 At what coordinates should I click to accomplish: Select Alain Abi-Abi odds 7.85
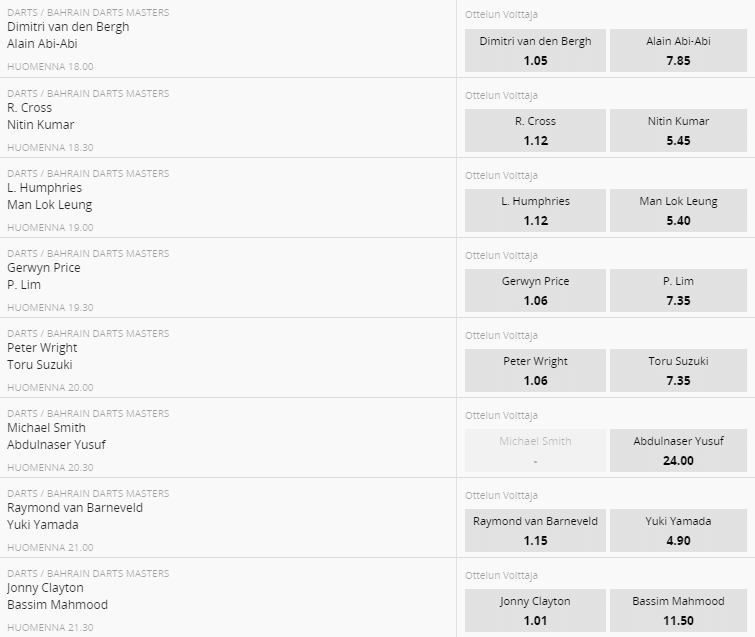pyautogui.click(x=678, y=51)
